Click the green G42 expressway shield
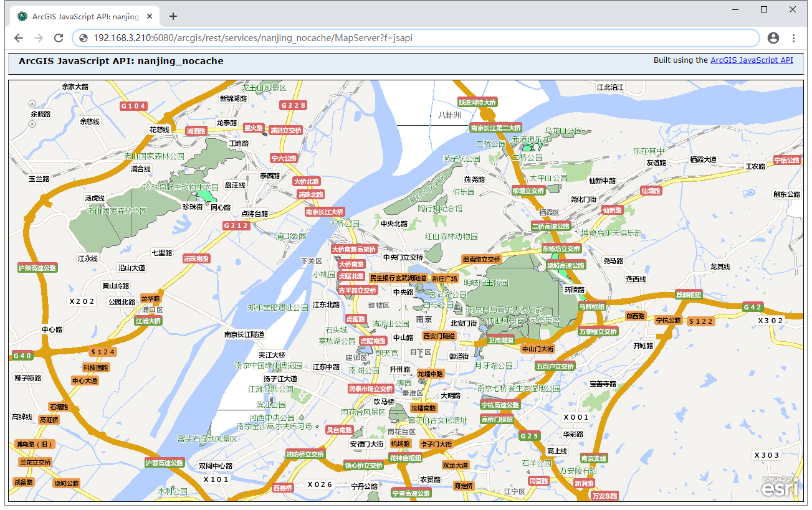This screenshot has height=510, width=812. [x=753, y=307]
